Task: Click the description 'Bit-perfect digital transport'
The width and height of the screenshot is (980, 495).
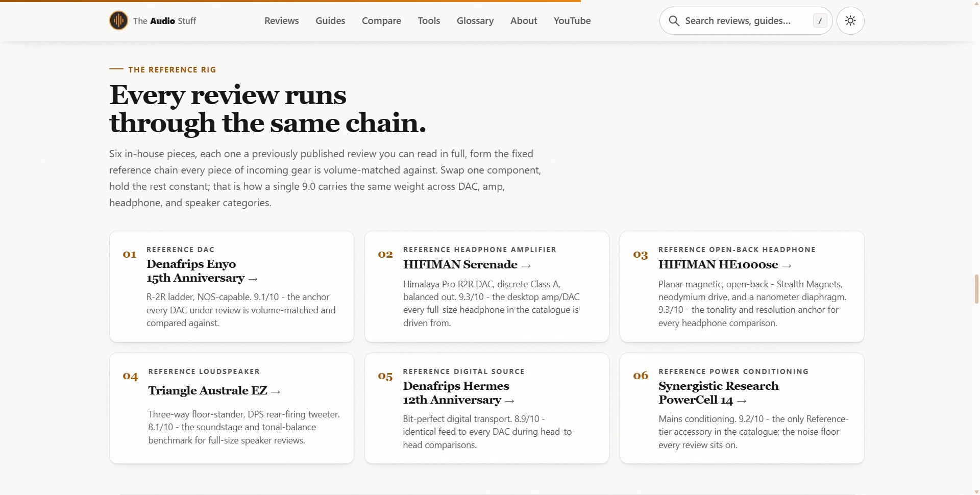Action: (x=489, y=432)
